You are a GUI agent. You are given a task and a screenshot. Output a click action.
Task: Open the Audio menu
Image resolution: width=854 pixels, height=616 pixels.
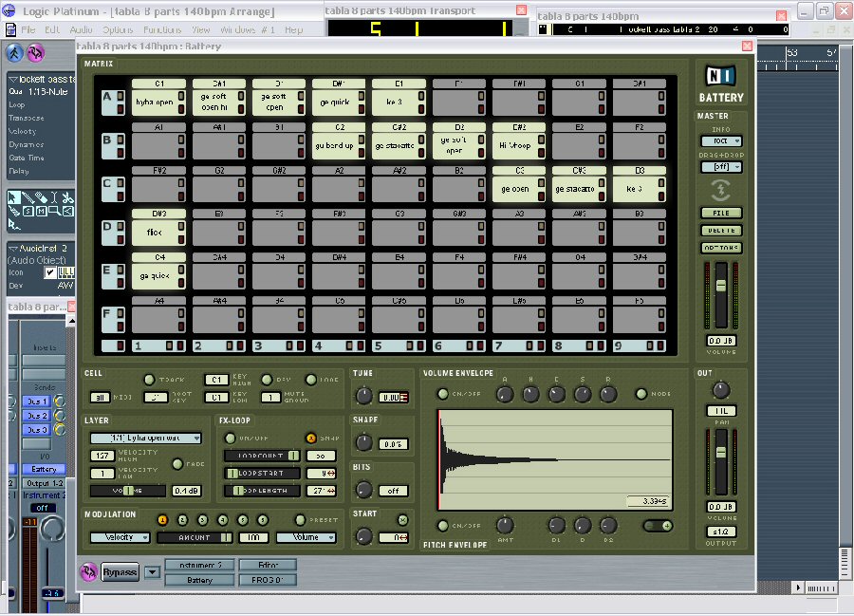(x=81, y=29)
